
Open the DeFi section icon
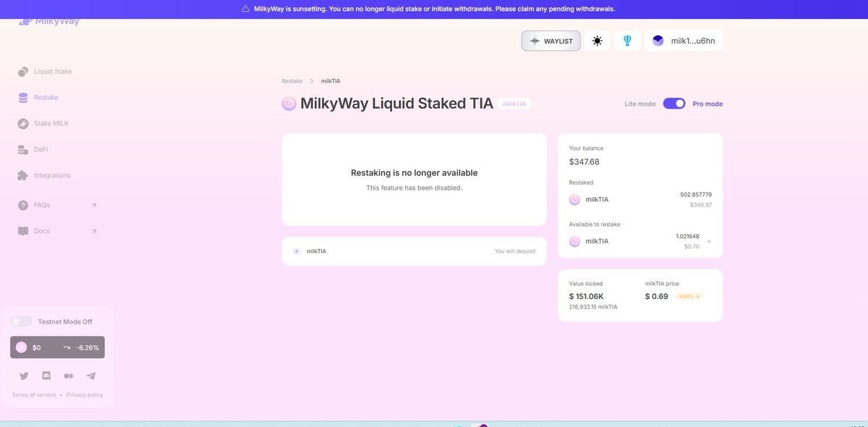tap(22, 149)
